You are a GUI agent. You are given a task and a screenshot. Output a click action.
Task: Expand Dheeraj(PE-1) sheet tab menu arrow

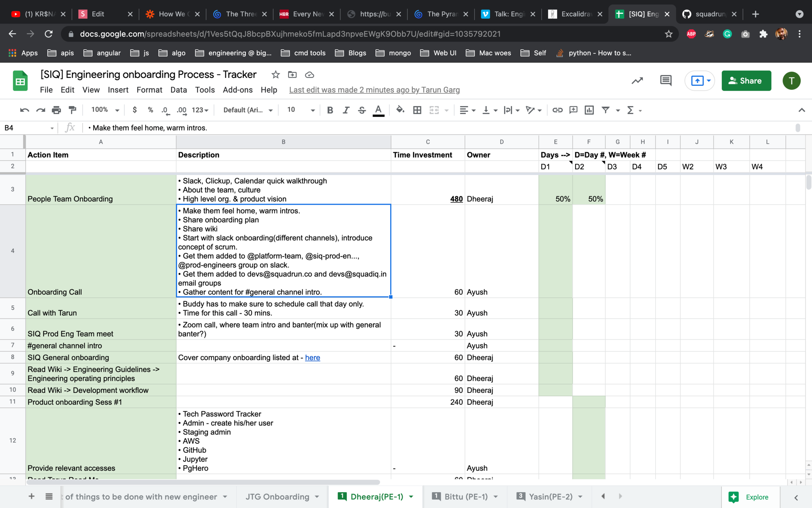(x=411, y=497)
